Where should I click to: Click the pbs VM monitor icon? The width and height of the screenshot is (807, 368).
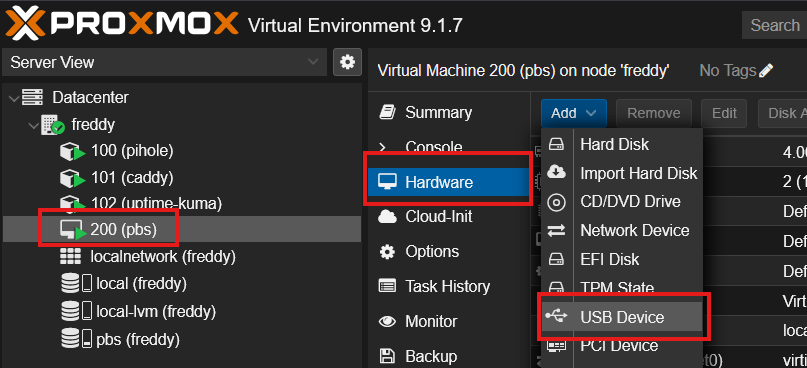pyautogui.click(x=72, y=230)
